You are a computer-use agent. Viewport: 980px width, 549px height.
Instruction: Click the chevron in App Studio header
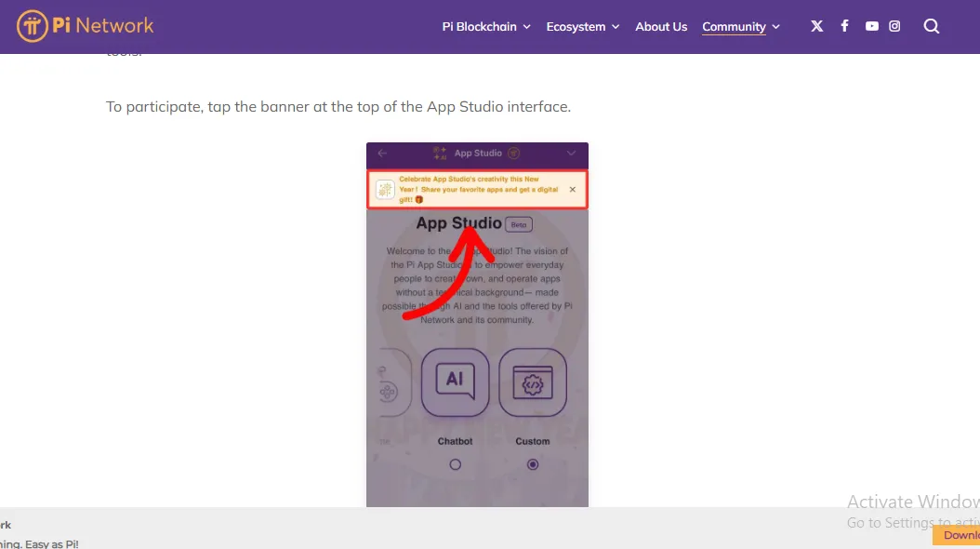pos(571,154)
